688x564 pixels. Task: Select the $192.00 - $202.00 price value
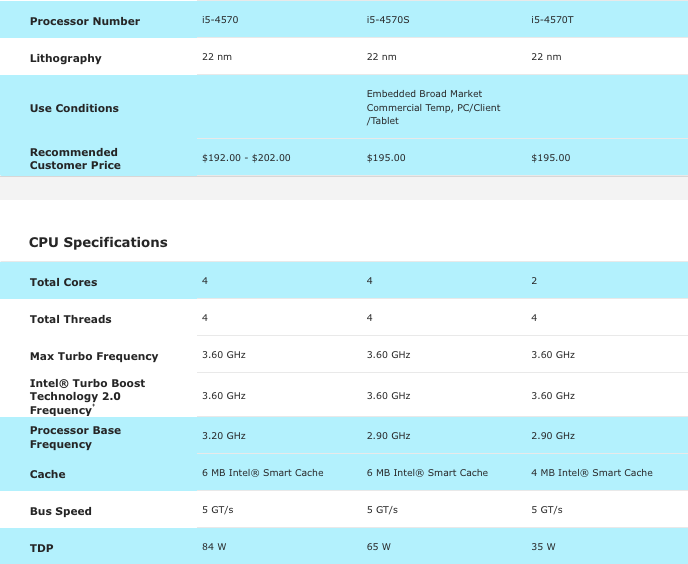point(246,158)
